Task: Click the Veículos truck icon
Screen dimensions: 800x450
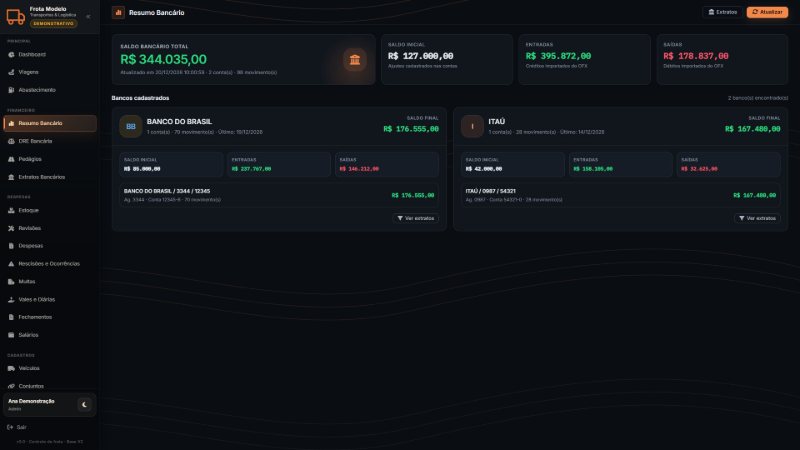Action: point(11,368)
